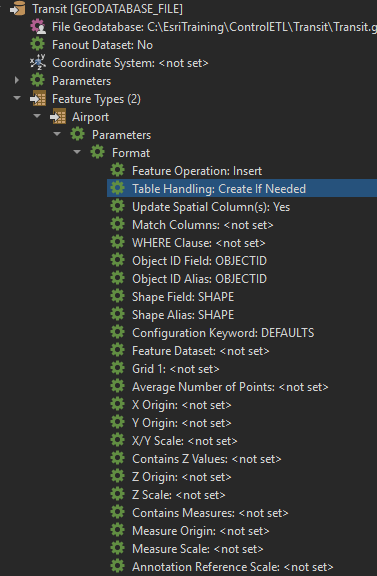Select Shape Alias: SHAPE
This screenshot has height=576, width=377.
point(183,315)
